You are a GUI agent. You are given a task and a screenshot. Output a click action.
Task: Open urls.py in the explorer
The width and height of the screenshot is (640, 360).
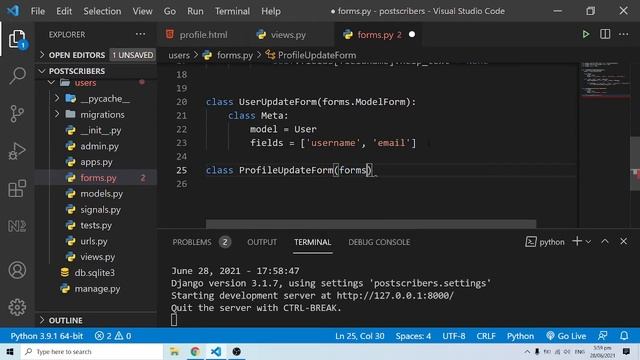pyautogui.click(x=96, y=241)
